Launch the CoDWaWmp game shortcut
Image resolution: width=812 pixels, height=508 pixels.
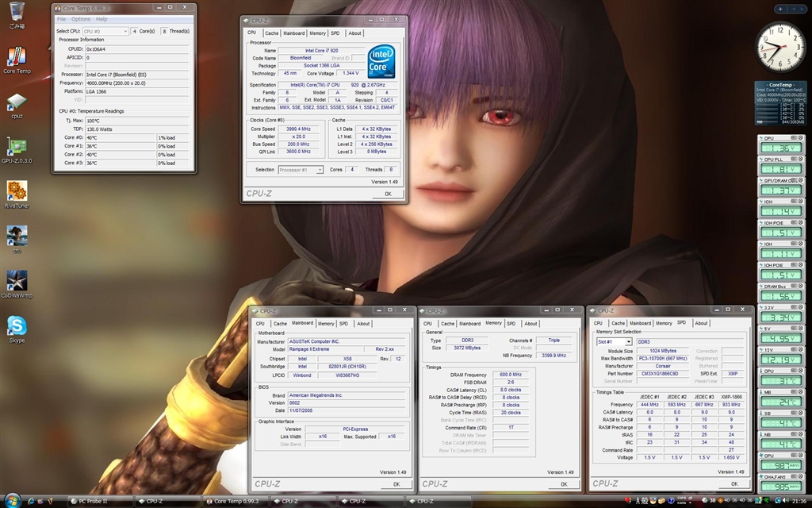click(x=16, y=282)
